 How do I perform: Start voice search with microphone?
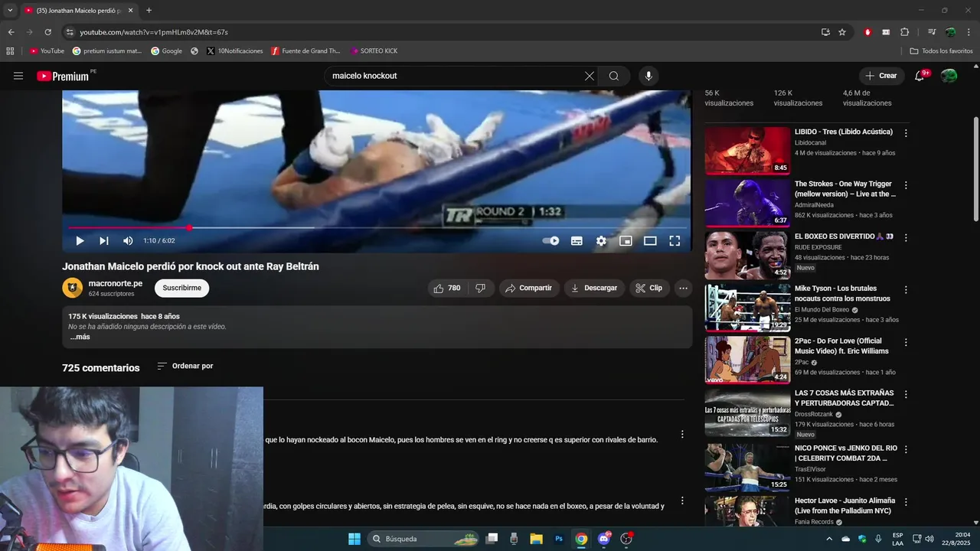(x=648, y=76)
